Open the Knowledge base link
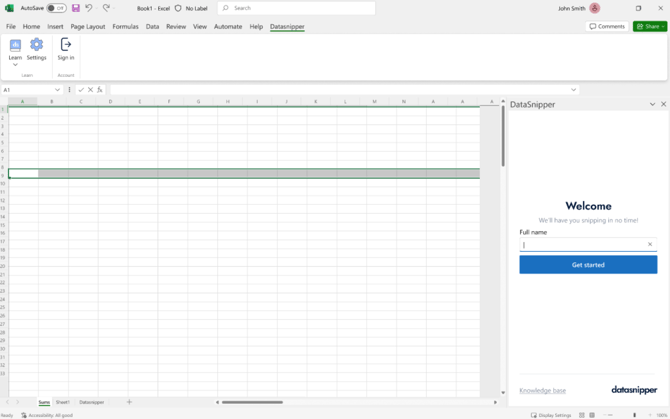The image size is (670, 419). 542,390
